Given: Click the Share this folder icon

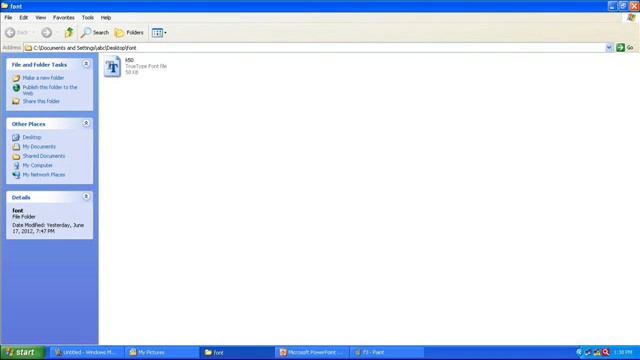Looking at the screenshot, I should [16, 101].
